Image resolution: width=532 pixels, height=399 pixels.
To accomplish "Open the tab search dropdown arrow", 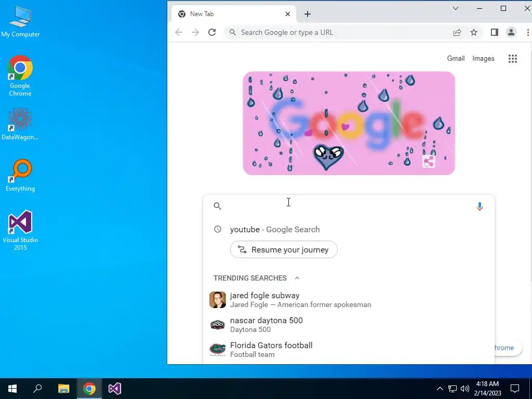I will pyautogui.click(x=456, y=8).
